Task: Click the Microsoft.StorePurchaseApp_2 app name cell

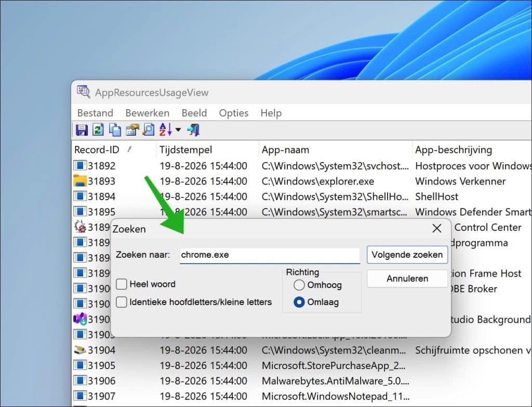Action: click(334, 365)
